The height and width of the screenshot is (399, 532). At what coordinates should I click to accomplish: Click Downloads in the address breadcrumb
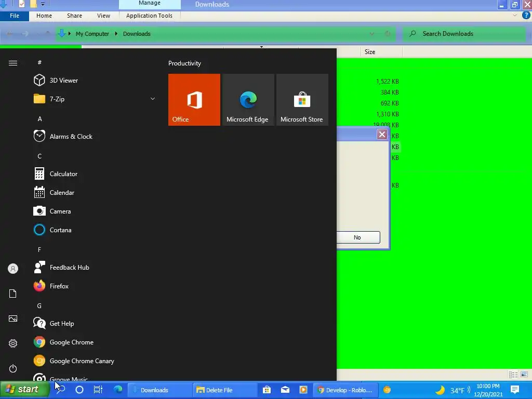tap(137, 34)
